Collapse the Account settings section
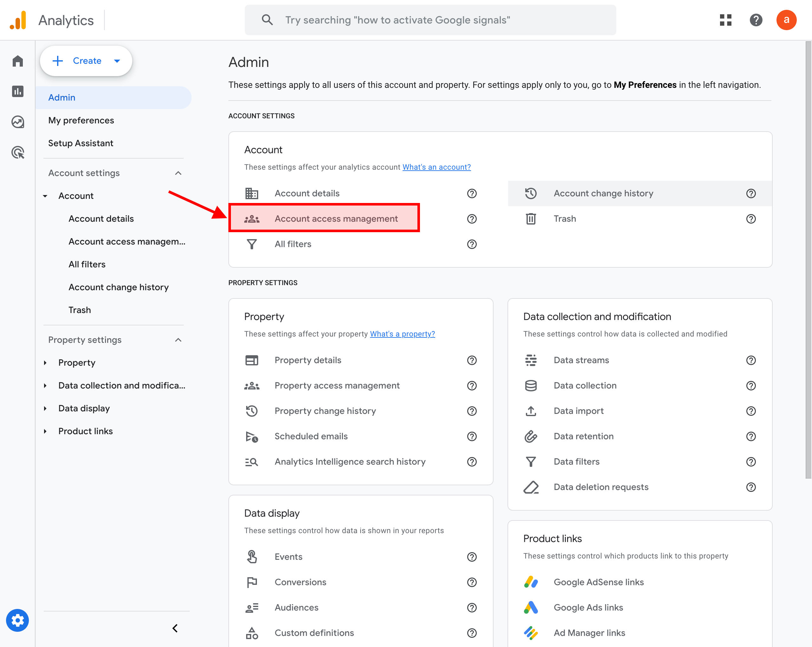 click(178, 173)
